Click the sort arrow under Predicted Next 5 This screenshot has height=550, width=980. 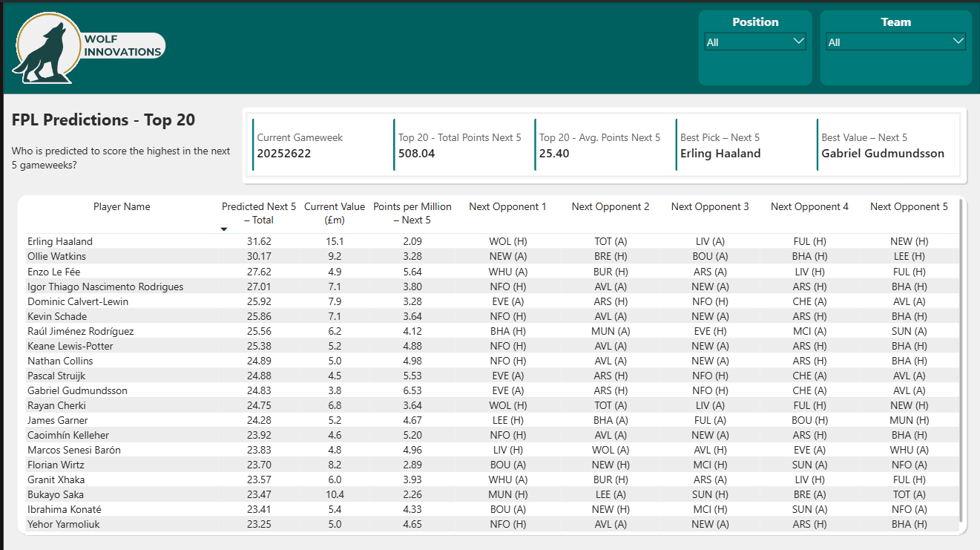pos(224,229)
